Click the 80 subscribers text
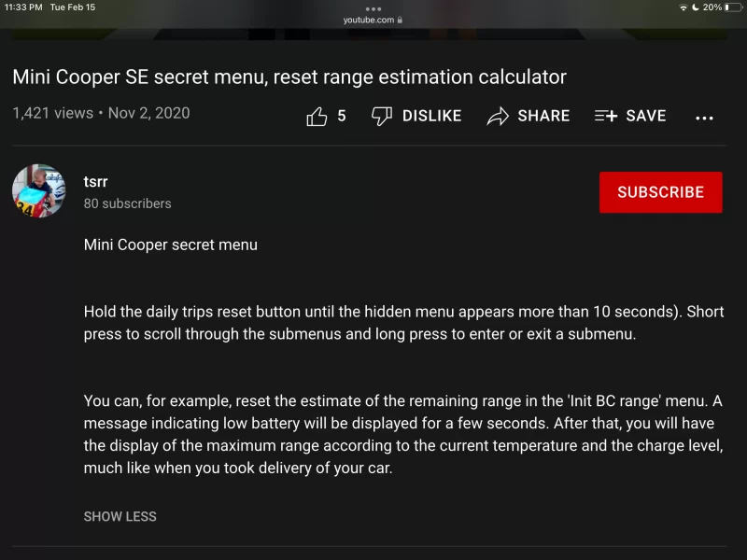The height and width of the screenshot is (560, 747). tap(128, 203)
